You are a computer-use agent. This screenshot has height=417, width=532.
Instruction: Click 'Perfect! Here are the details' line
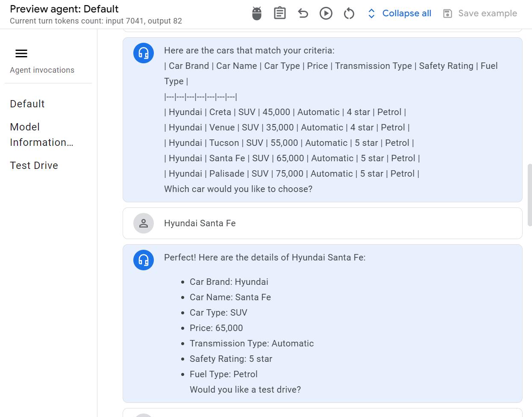coord(265,257)
